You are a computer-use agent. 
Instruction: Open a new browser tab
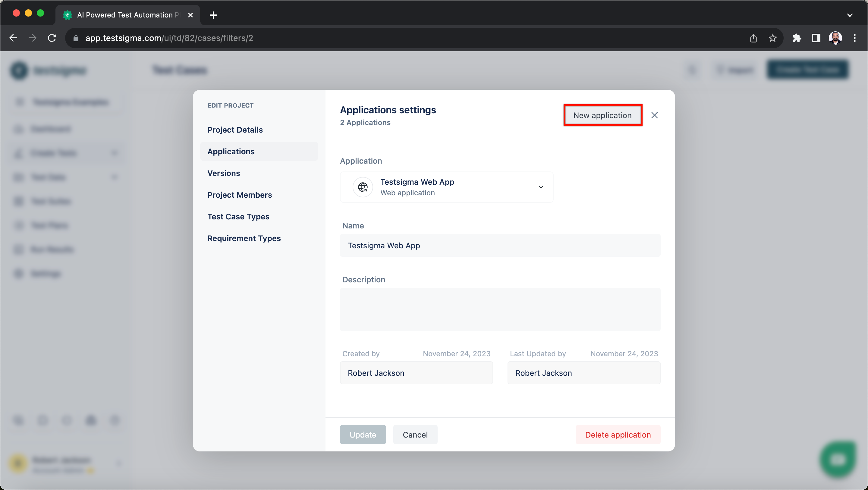click(x=213, y=15)
